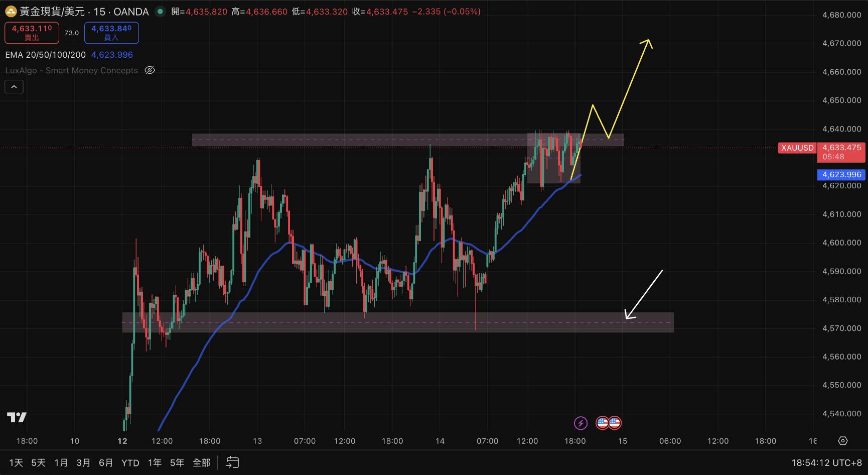Image resolution: width=868 pixels, height=475 pixels.
Task: Click the red XAUUSD price label
Action: [x=797, y=148]
